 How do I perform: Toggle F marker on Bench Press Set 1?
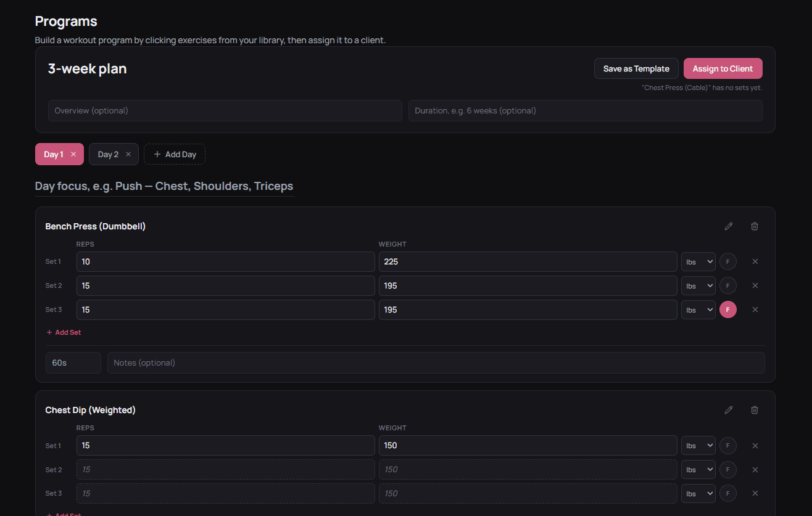click(728, 261)
